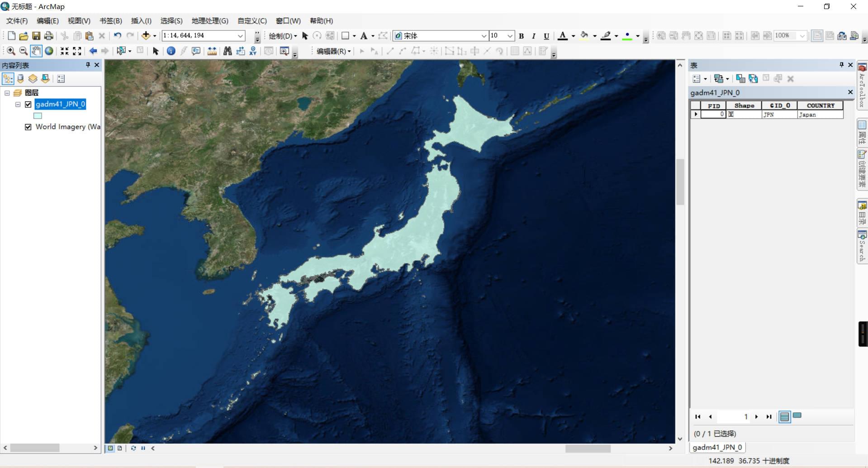
Task: Open the font size dropdown
Action: (x=510, y=36)
